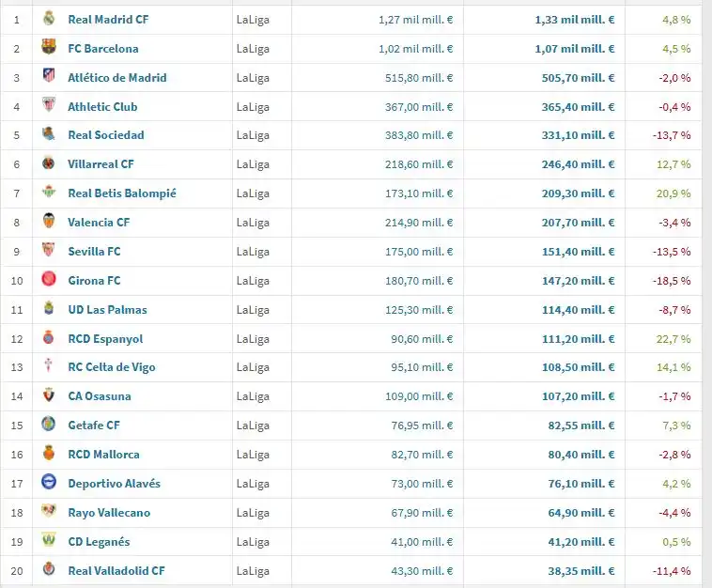This screenshot has height=588, width=712.
Task: Click the Valencia CF crest icon
Action: (49, 222)
